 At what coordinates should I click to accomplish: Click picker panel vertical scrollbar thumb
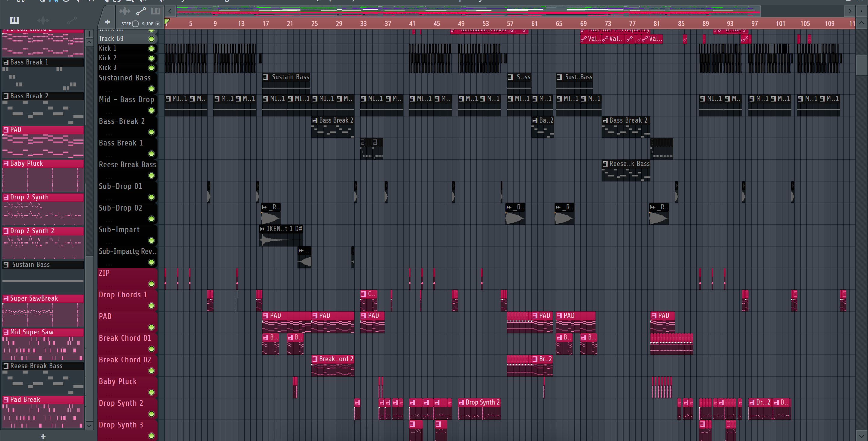click(89, 339)
